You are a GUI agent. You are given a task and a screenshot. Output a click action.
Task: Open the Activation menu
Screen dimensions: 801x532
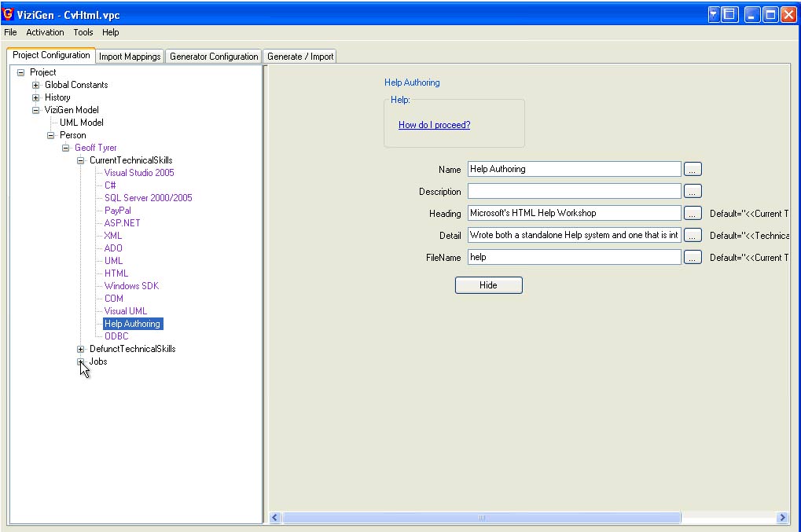(45, 32)
